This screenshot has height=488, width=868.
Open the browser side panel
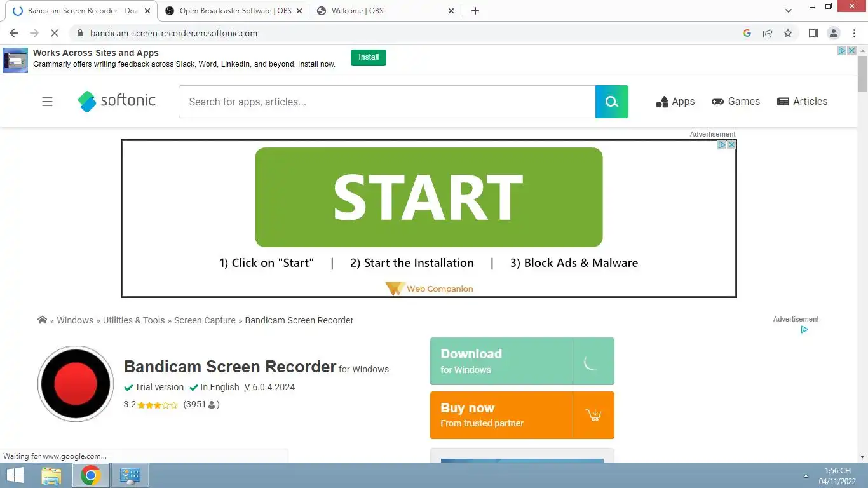[x=813, y=33]
